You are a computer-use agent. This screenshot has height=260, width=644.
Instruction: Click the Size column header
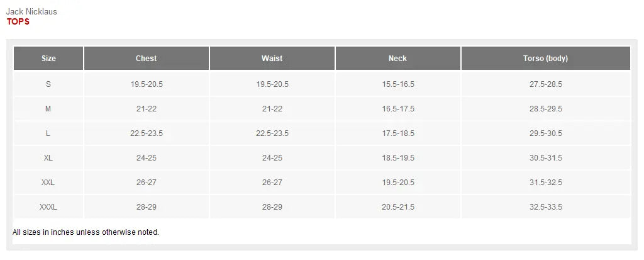pos(48,59)
